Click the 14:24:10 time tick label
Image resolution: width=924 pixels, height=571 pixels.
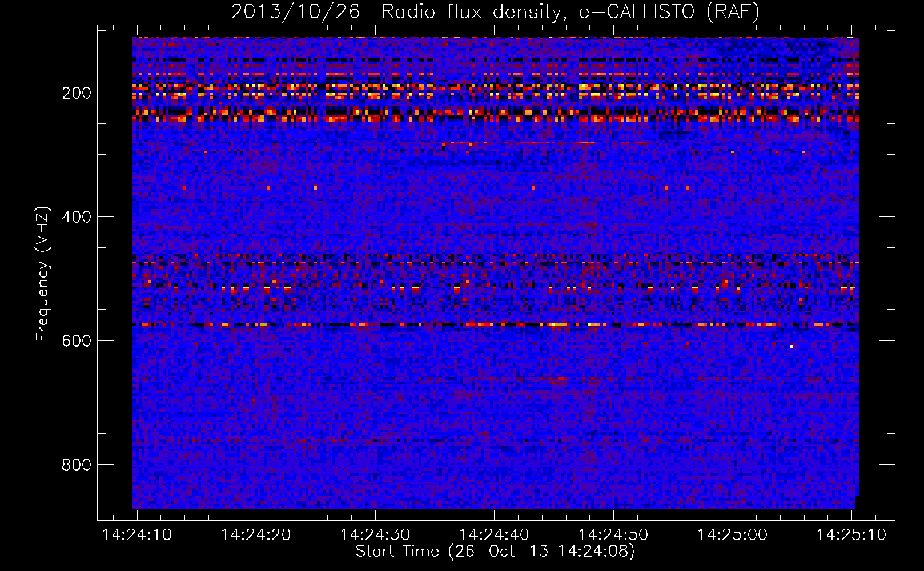pyautogui.click(x=137, y=535)
